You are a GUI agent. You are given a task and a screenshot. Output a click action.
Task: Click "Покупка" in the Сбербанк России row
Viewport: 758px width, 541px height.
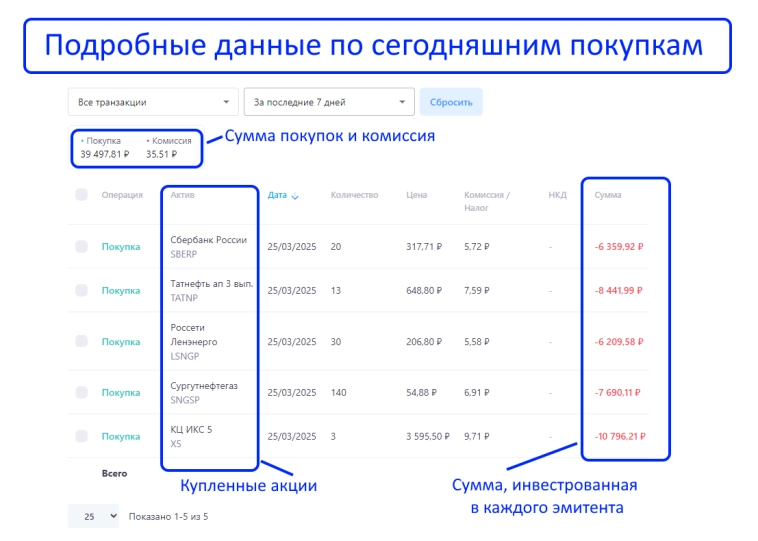(x=121, y=247)
